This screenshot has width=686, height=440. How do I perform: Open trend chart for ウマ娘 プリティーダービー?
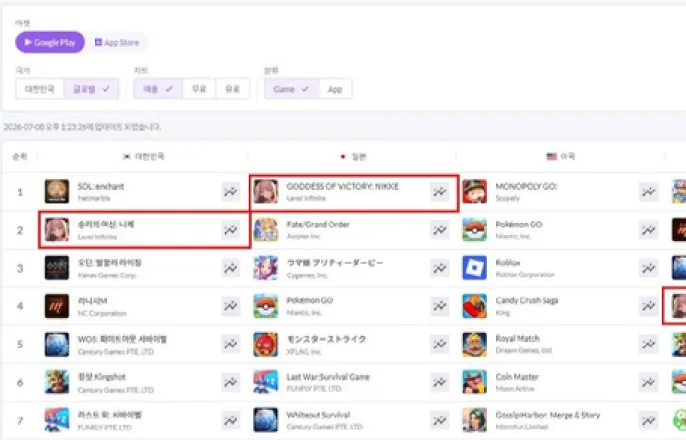pyautogui.click(x=440, y=268)
